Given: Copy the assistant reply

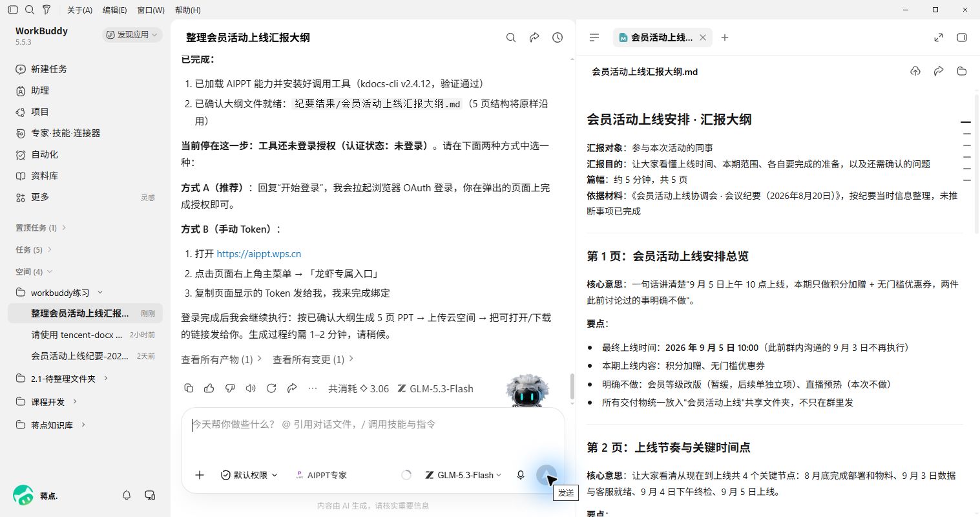Looking at the screenshot, I should pos(189,388).
